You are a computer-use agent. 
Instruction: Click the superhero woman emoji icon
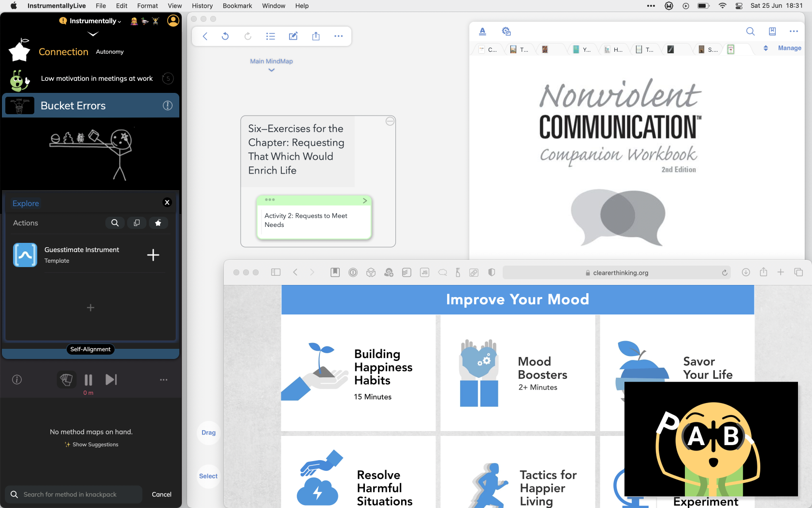click(x=134, y=21)
